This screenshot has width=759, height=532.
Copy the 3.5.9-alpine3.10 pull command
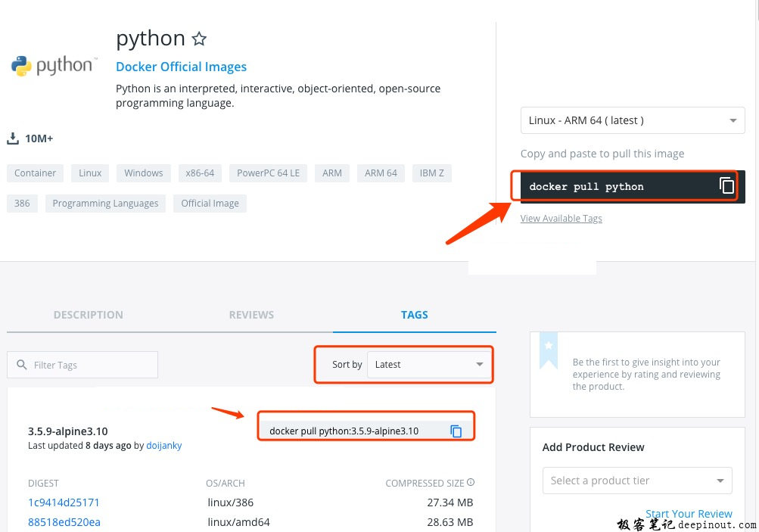(456, 431)
